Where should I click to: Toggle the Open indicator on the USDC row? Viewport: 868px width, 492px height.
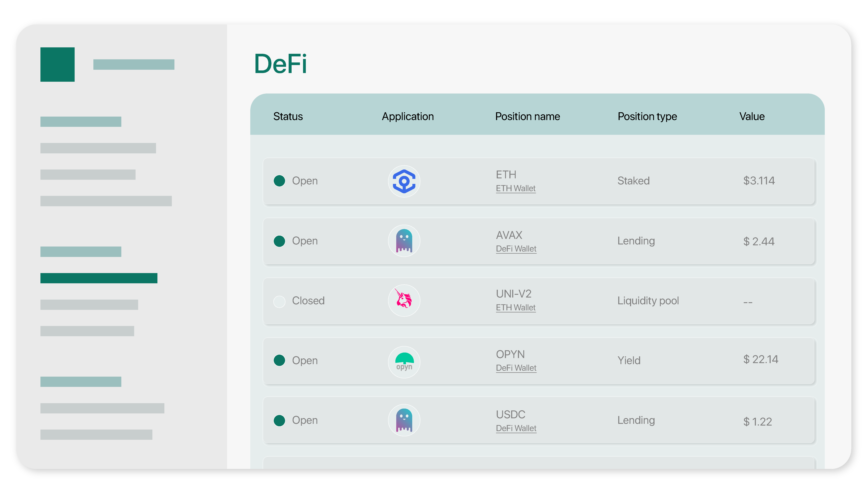click(280, 420)
